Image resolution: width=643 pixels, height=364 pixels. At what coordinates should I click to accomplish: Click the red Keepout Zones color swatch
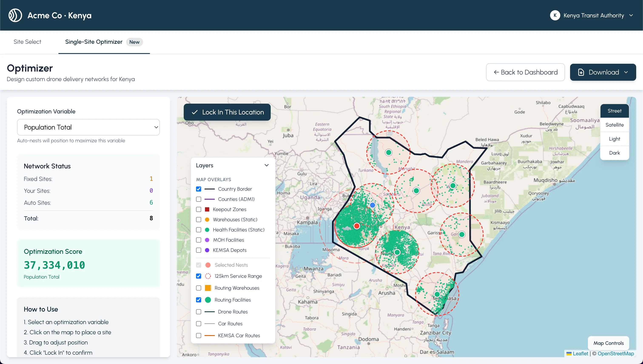coord(207,209)
